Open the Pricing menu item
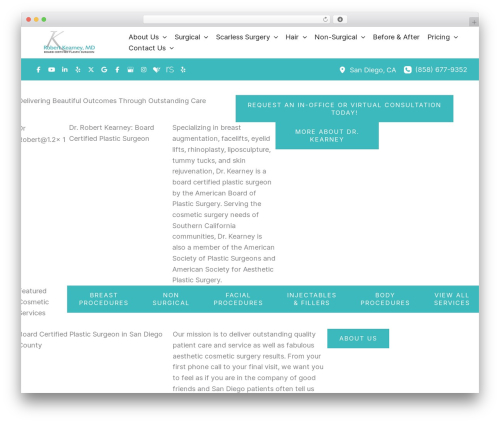This screenshot has width=500, height=423. pos(439,37)
